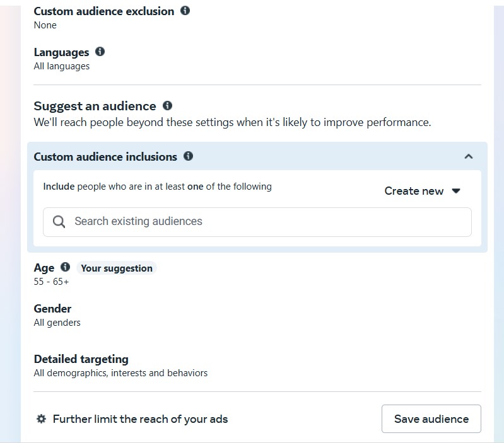The width and height of the screenshot is (504, 443).
Task: Edit the Gender All genders setting
Action: click(57, 323)
